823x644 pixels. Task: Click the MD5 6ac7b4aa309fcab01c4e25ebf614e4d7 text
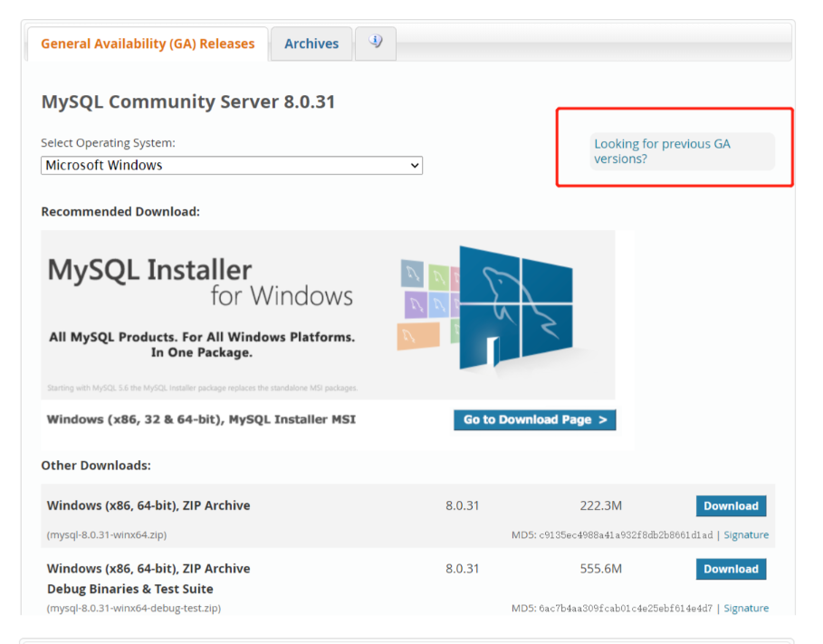[612, 608]
